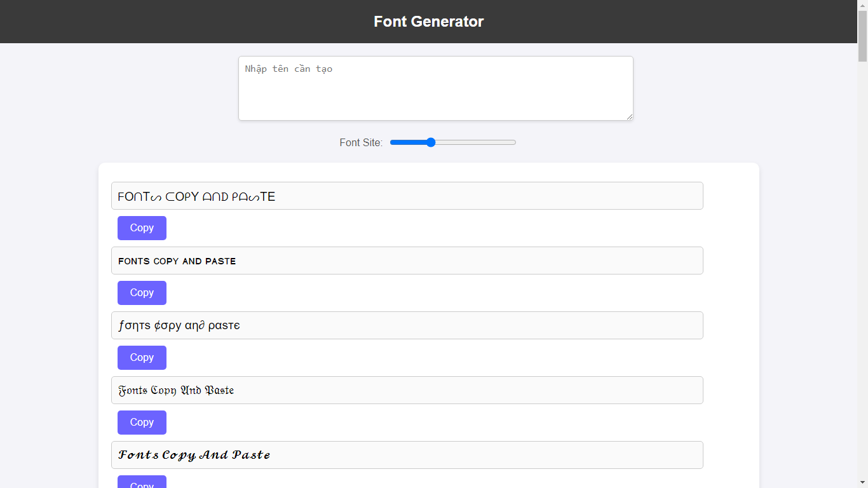The height and width of the screenshot is (488, 868).
Task: Click the Greek-style 'ƒσηтѕ ¢σρу' output field
Action: (x=407, y=325)
